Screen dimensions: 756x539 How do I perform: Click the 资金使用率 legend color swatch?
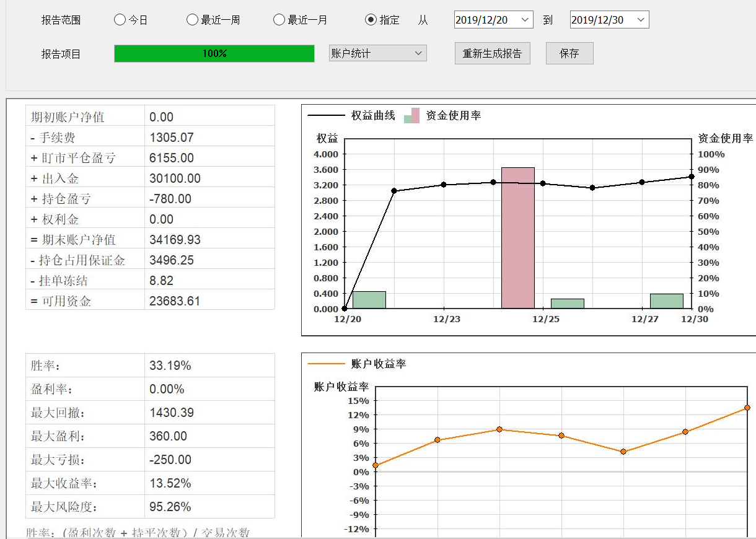tap(411, 116)
